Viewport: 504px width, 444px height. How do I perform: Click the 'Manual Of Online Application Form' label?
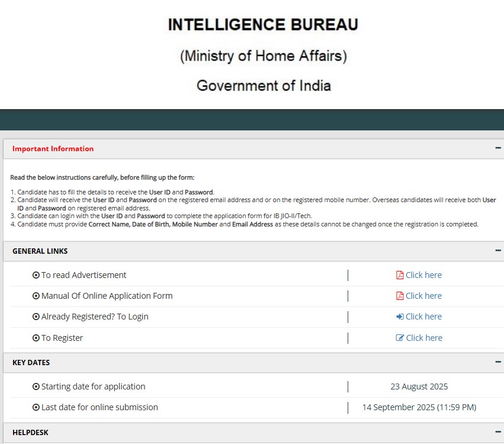click(107, 296)
